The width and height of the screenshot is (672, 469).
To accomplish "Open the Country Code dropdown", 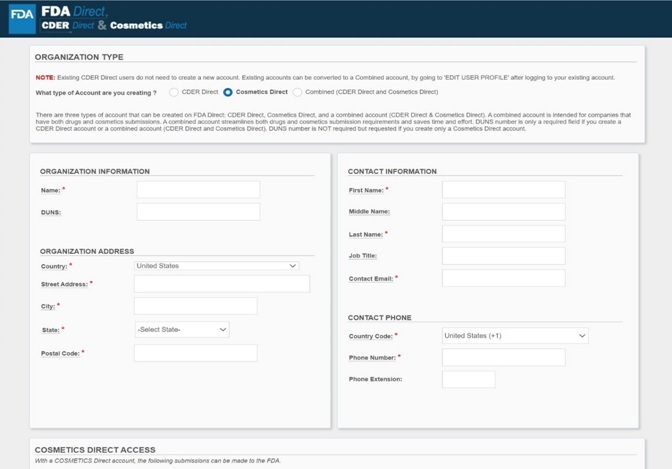I will click(514, 336).
